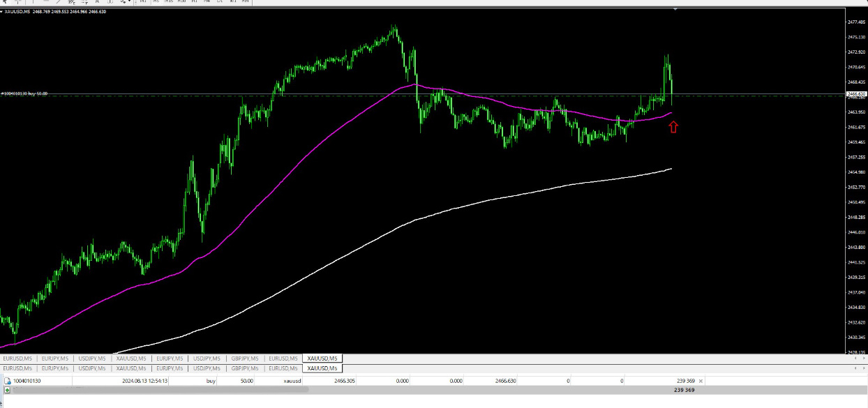Image resolution: width=868 pixels, height=408 pixels.
Task: Click the 2477.405 level on price scale
Action: [x=855, y=22]
